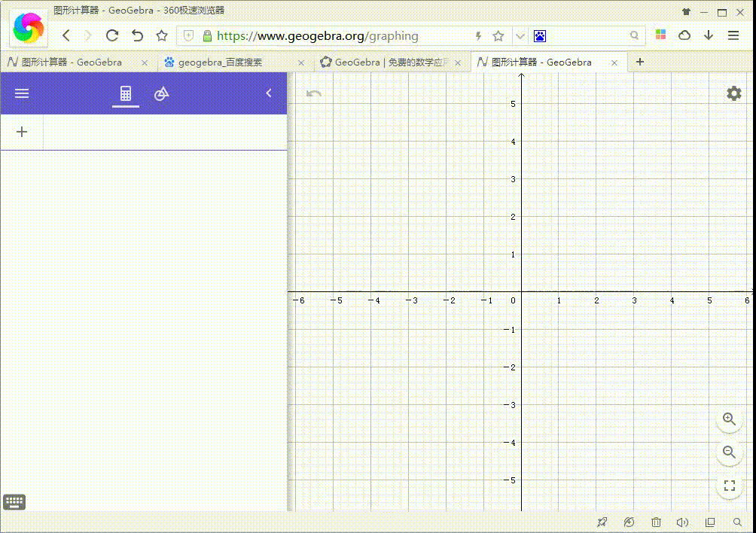Collapse the algebra panel with left chevron
This screenshot has height=533, width=756.
click(269, 93)
